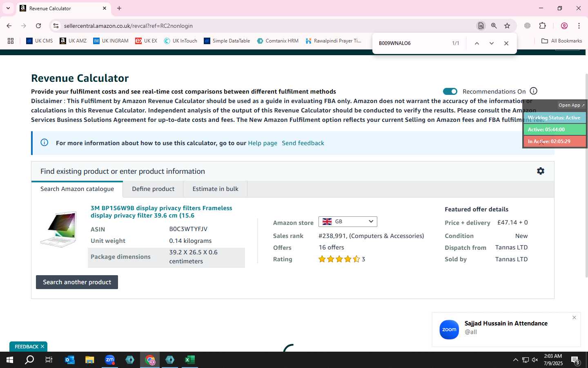588x368 pixels.
Task: Click Search another product button
Action: tap(77, 282)
